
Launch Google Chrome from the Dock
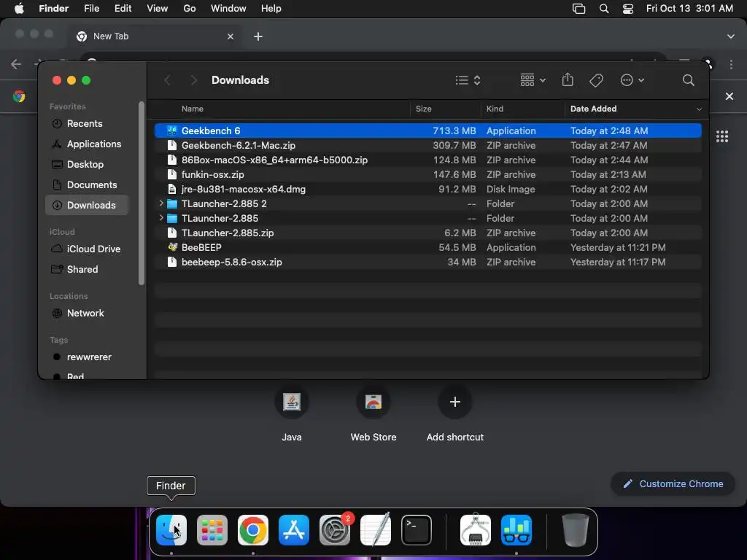click(253, 530)
